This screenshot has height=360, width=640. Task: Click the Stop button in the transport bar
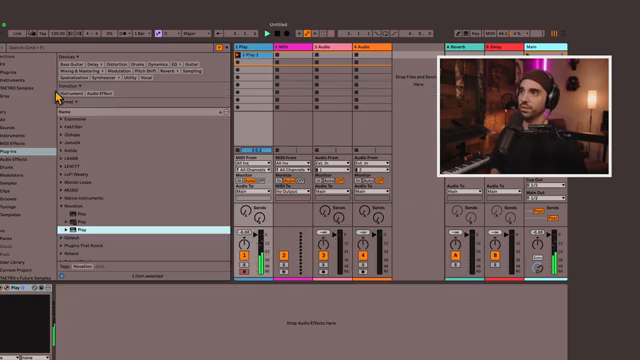point(277,33)
